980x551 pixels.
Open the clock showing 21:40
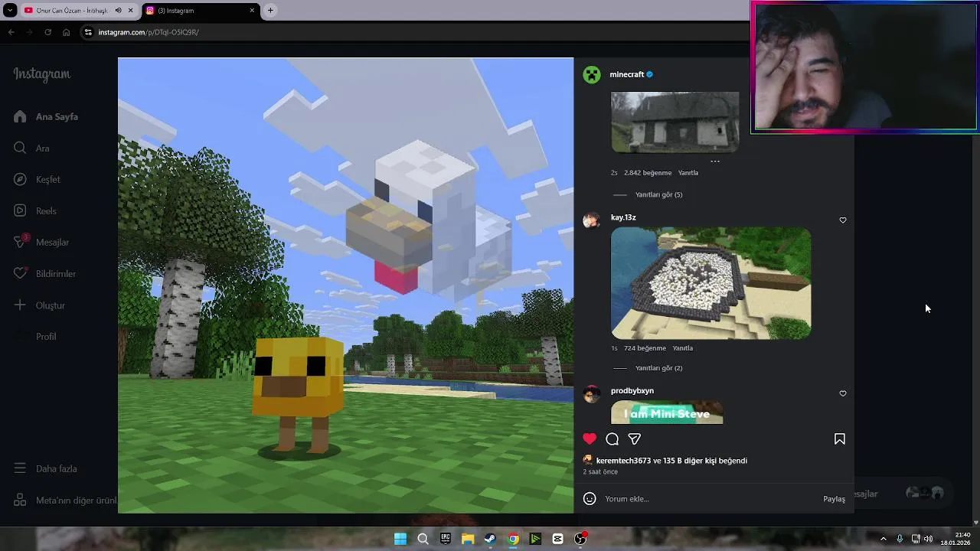[x=955, y=539]
